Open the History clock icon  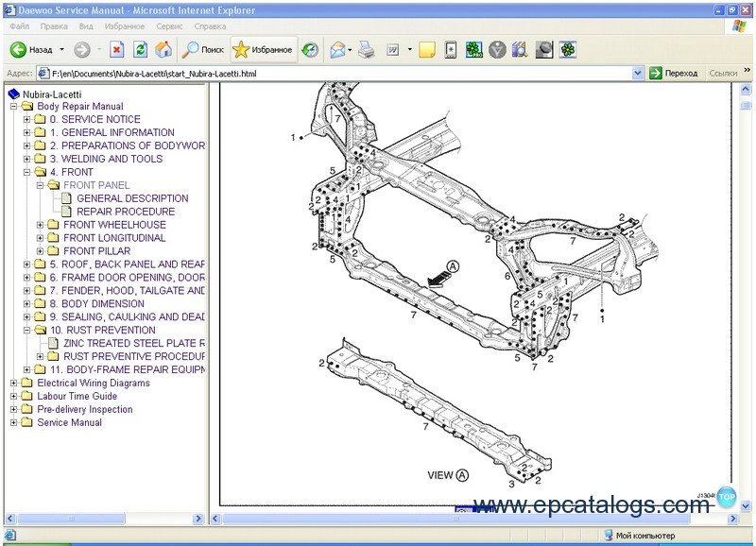tap(310, 50)
